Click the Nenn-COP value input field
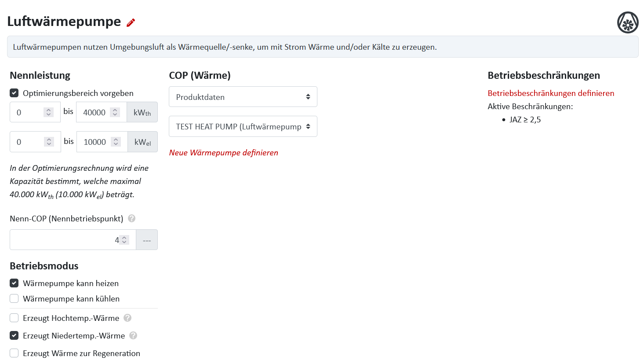 click(73, 240)
